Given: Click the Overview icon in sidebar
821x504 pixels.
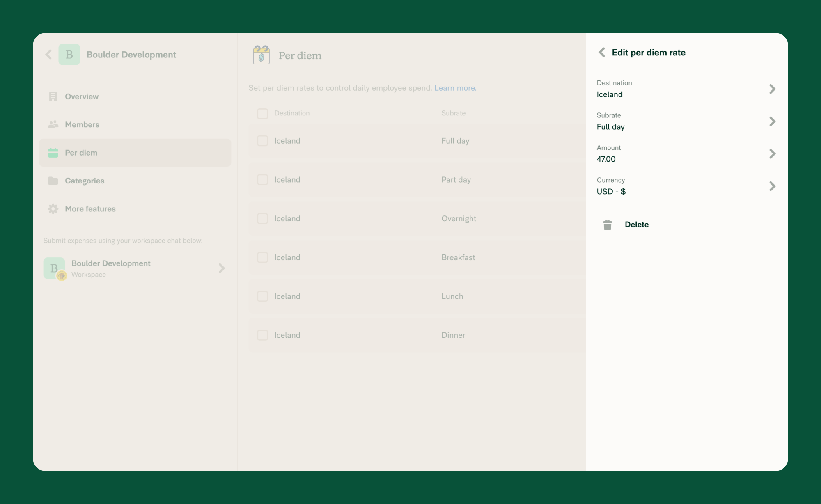Looking at the screenshot, I should 53,96.
